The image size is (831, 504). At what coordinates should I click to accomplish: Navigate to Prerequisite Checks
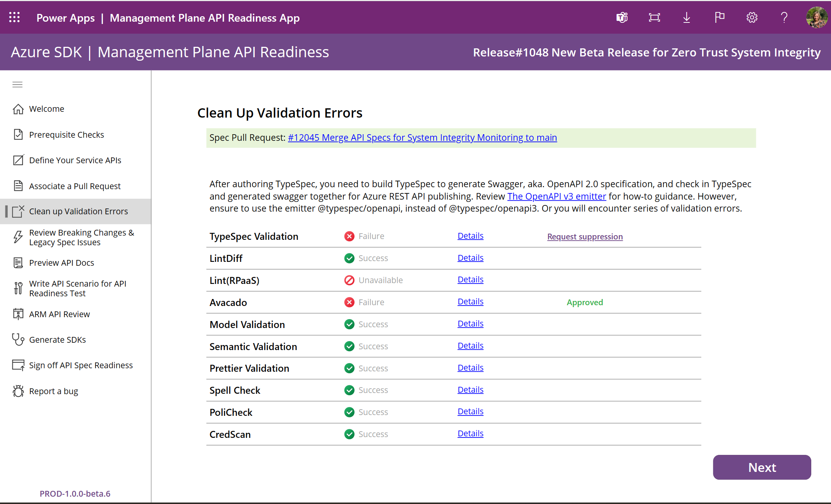coord(66,134)
